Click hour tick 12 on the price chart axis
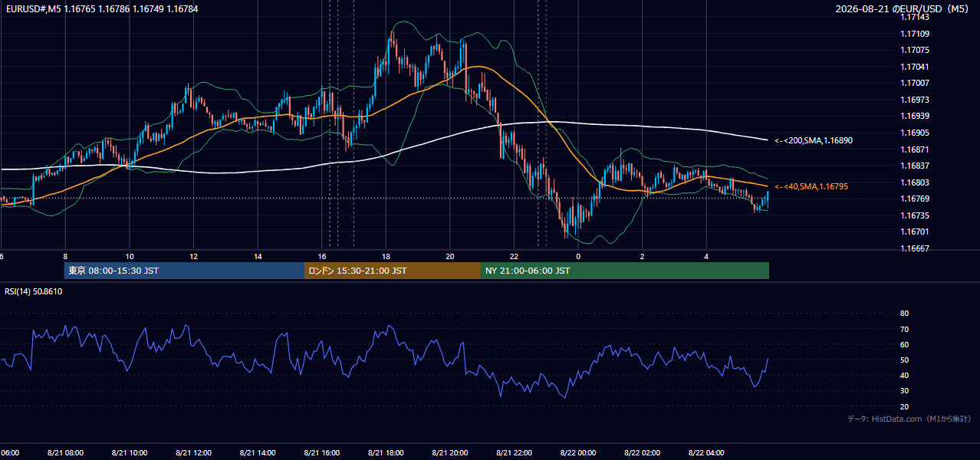Viewport: 980px width, 460px height. tap(193, 256)
